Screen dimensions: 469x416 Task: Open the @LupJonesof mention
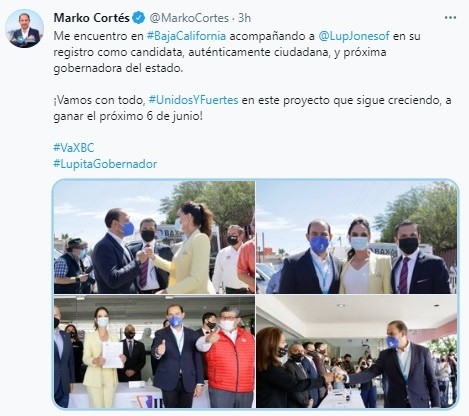coord(354,36)
